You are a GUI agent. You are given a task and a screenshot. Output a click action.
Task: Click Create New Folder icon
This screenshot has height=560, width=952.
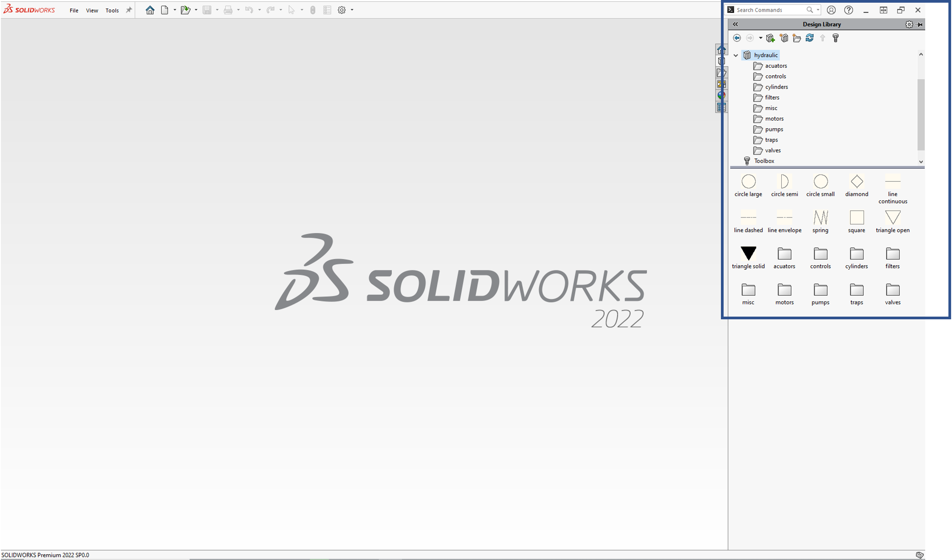(796, 38)
